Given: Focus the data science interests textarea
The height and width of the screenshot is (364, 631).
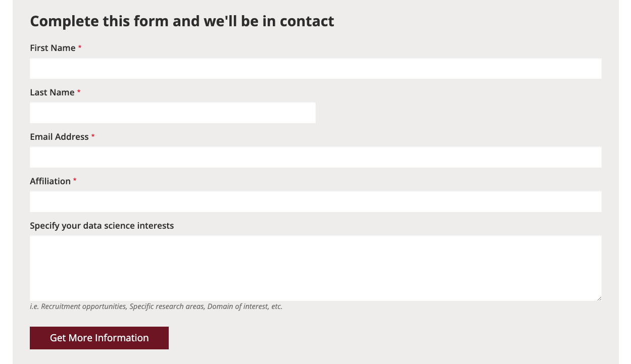Looking at the screenshot, I should pos(315,268).
